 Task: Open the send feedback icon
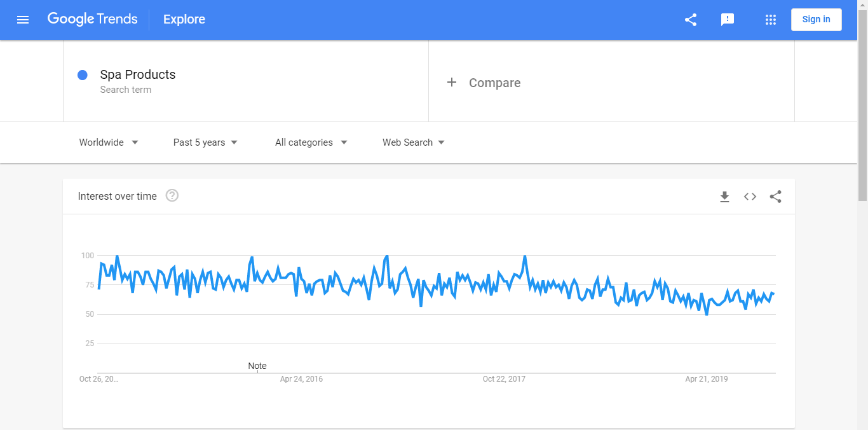(728, 20)
